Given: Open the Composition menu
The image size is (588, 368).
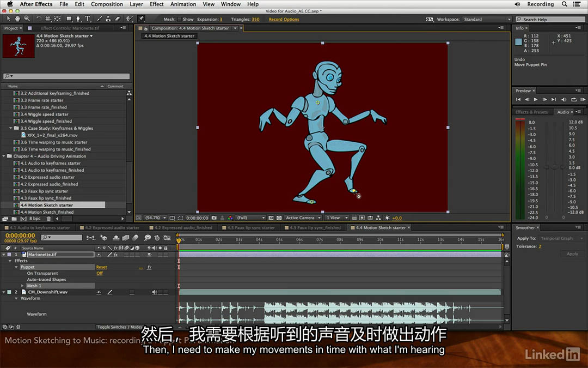Looking at the screenshot, I should 107,4.
